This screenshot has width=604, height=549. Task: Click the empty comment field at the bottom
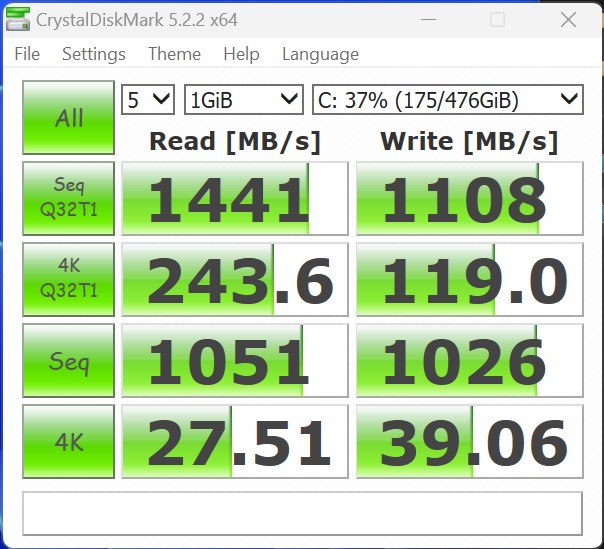302,514
